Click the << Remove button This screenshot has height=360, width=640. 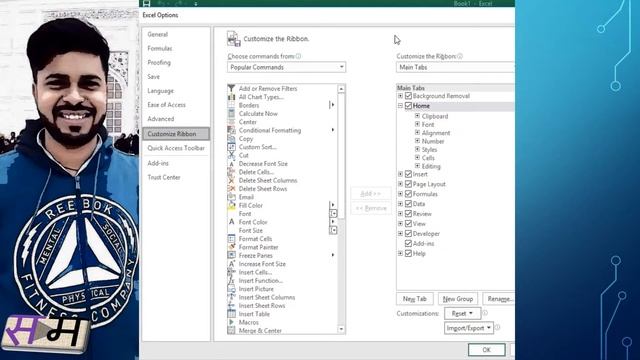(371, 208)
